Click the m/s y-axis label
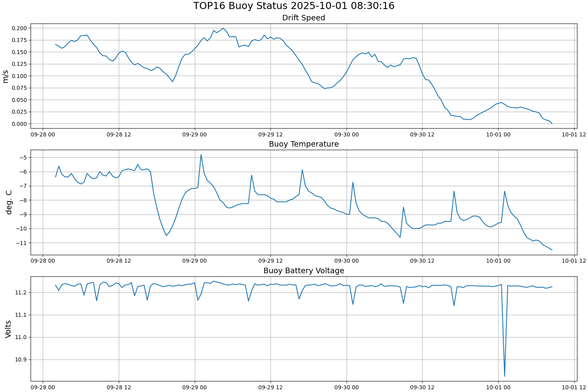The width and height of the screenshot is (588, 392). point(5,76)
